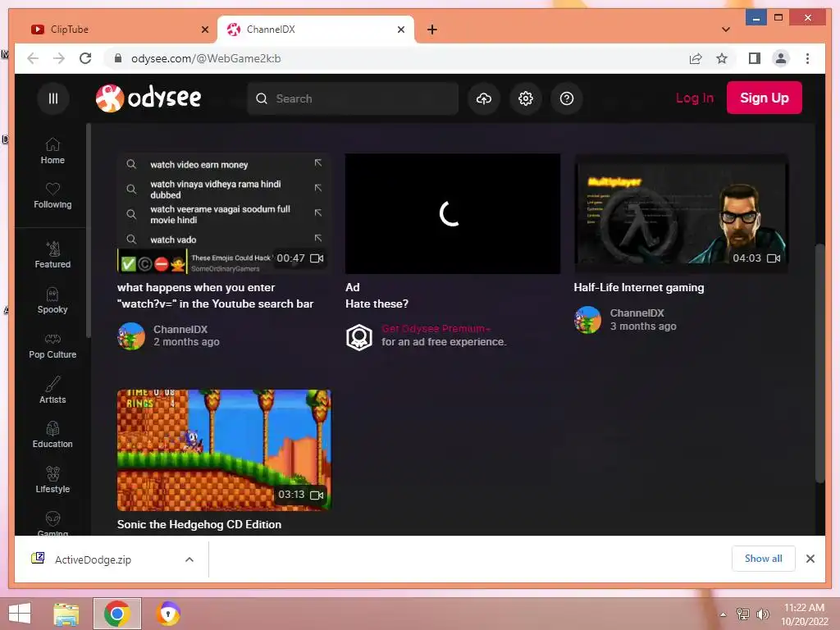Click the Log In link
840x630 pixels.
694,98
